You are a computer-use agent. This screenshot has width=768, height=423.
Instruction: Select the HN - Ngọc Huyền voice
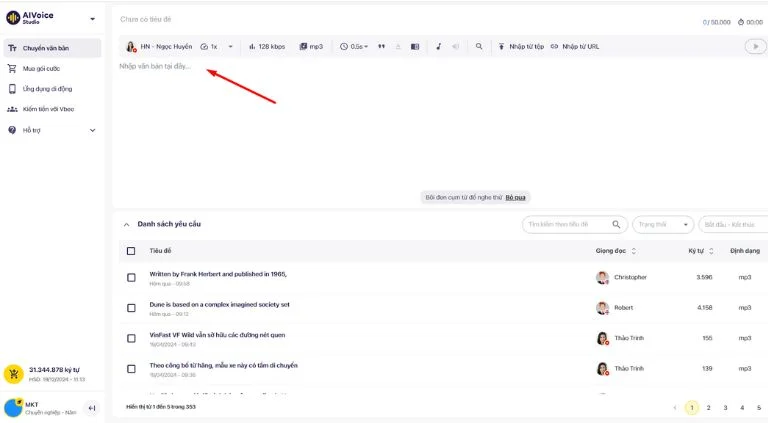click(x=159, y=47)
